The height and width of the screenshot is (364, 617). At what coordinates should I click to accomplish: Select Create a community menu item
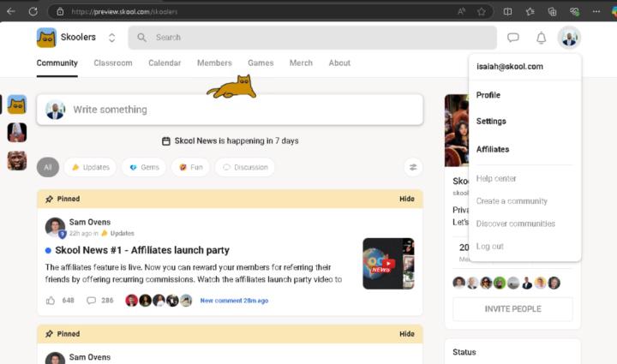(x=512, y=201)
